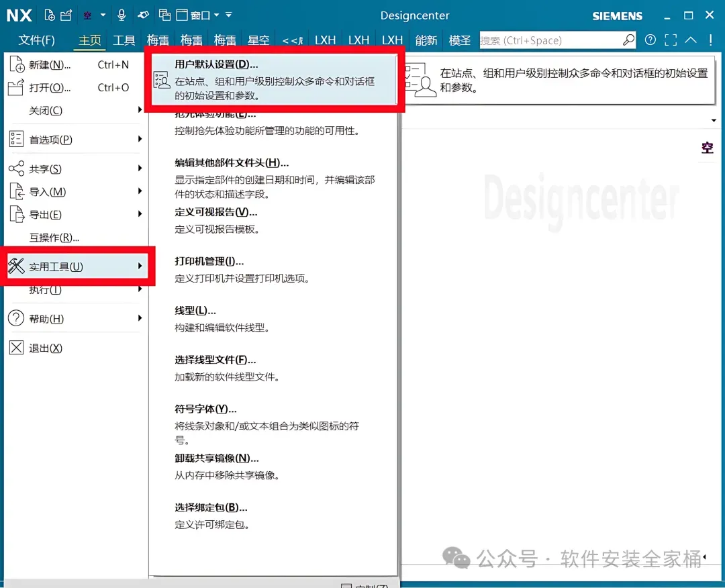Expand the 导入(M) submenu arrow

click(x=140, y=191)
